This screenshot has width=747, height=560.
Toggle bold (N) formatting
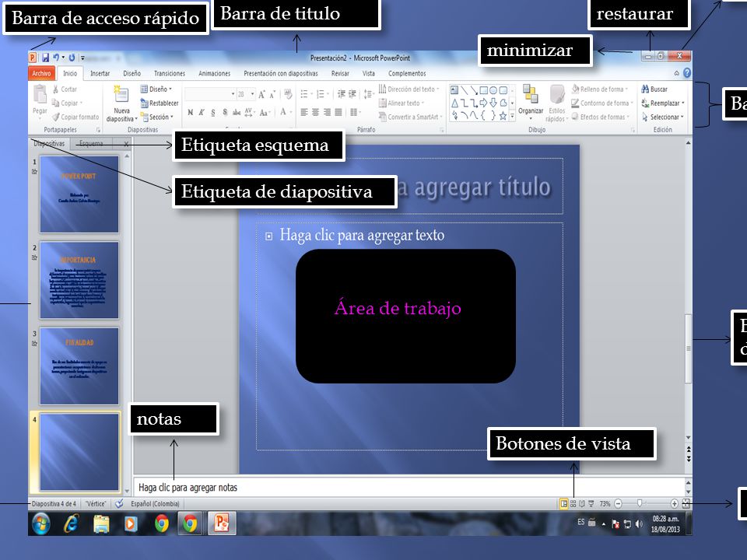click(x=191, y=112)
